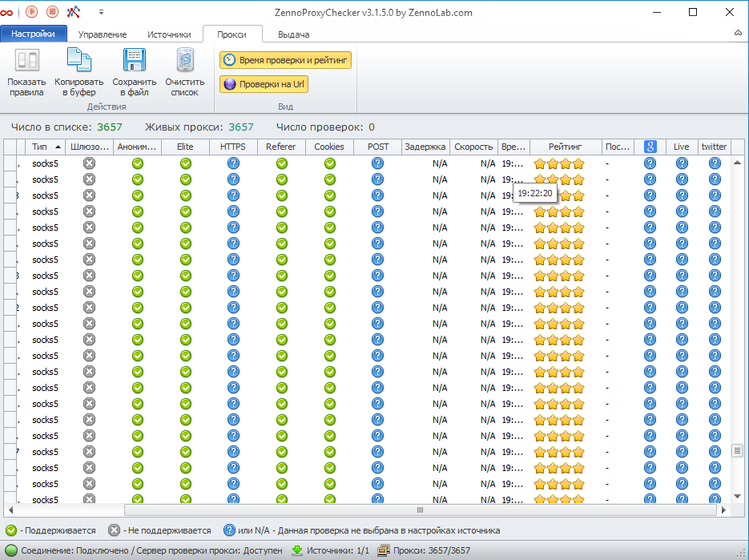Click first row Google question icon
This screenshot has width=749, height=560.
(x=650, y=163)
